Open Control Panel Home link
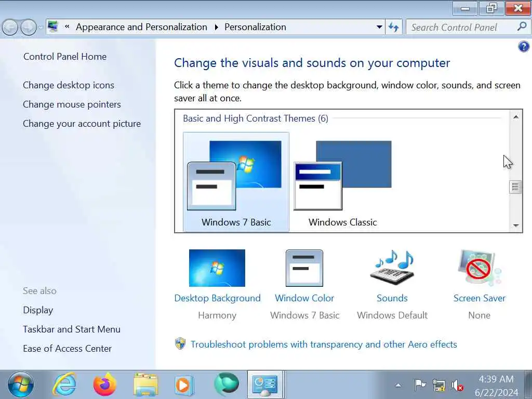Viewport: 532px width, 399px height. 65,56
